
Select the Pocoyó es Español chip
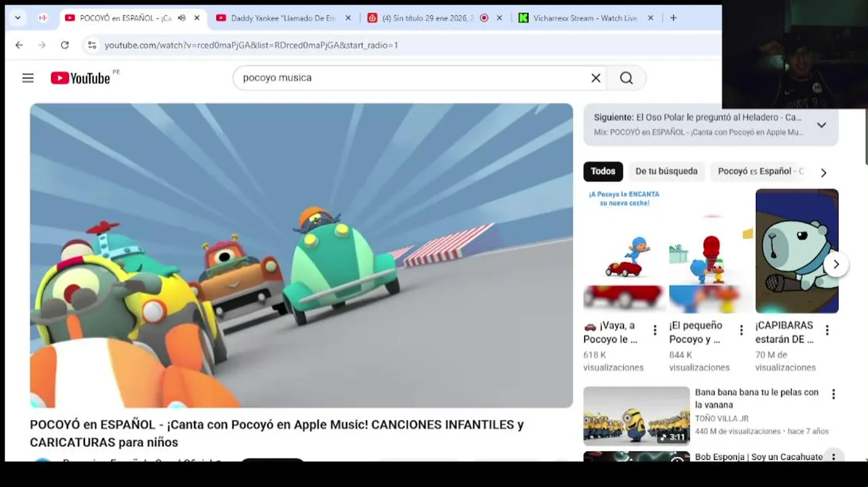click(x=761, y=171)
